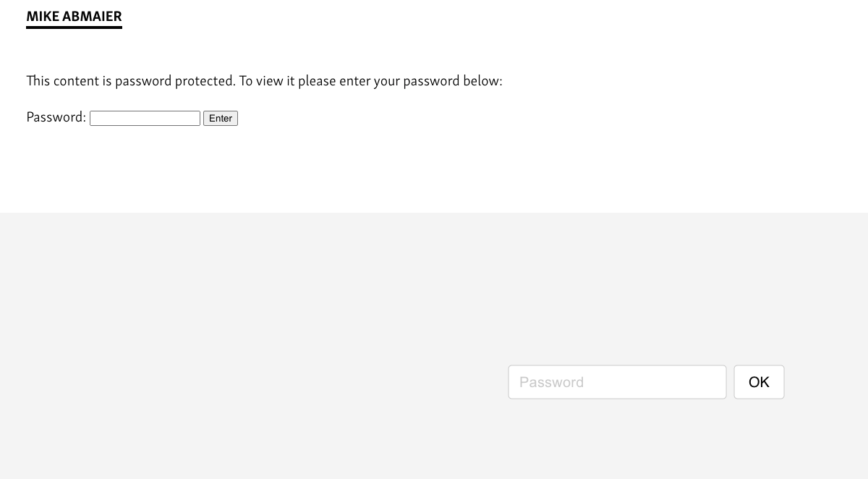The image size is (868, 479).
Task: Activate the input showing "Password" placeholder
Action: (617, 382)
